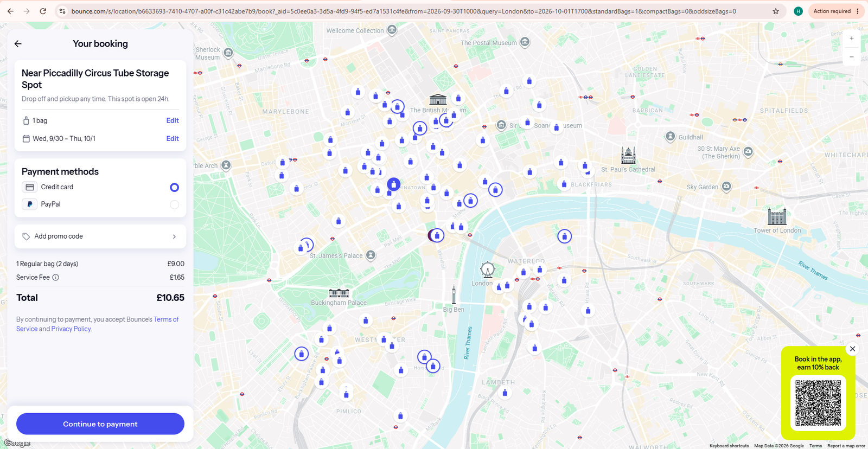Screen dimensions: 868x449
Task: Click the Guildhall map marker
Action: 671,136
